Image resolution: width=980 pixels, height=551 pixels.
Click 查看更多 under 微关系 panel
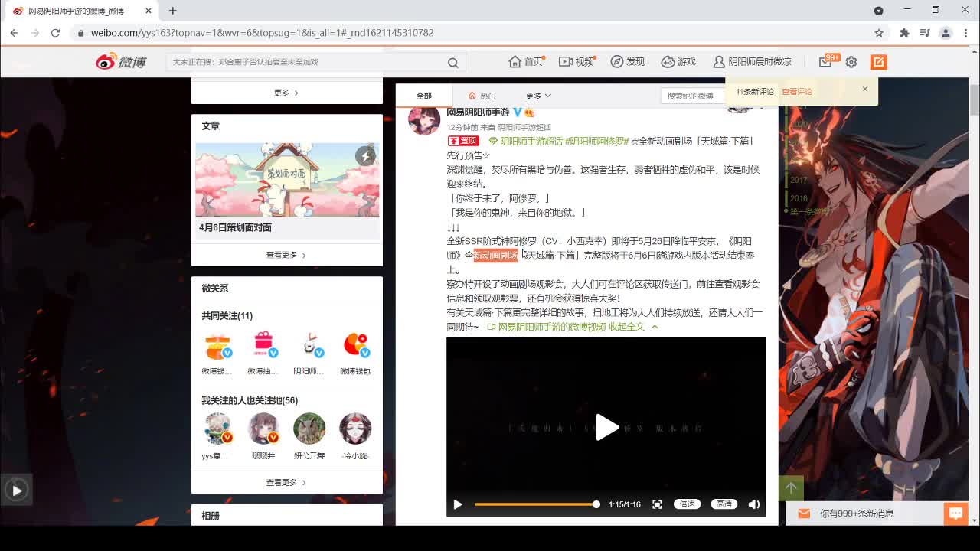pos(286,483)
